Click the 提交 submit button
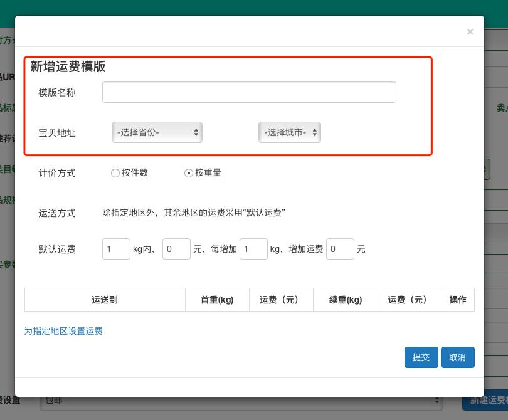The height and width of the screenshot is (420, 508). tap(421, 357)
